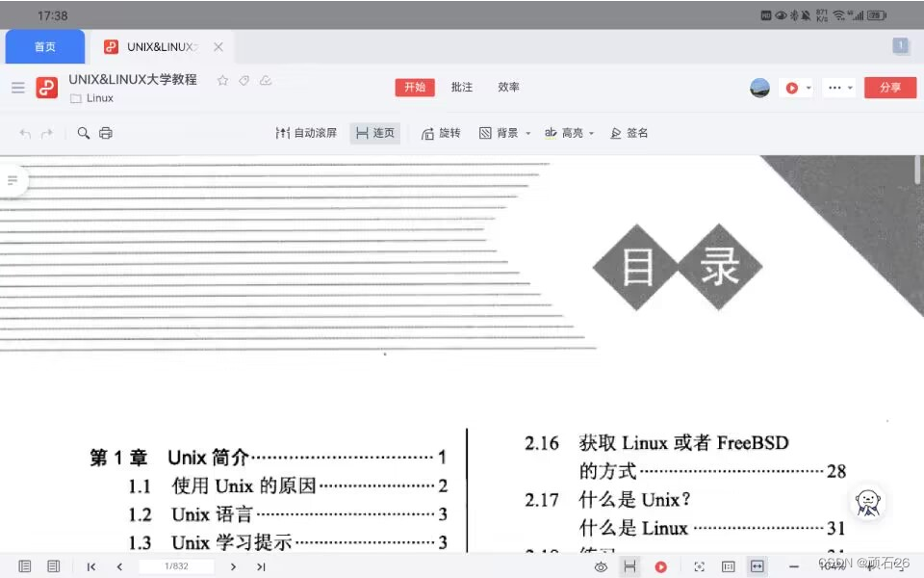Screen dimensions: 924x578
Task: Click the fullscreen focus icon
Action: click(700, 567)
